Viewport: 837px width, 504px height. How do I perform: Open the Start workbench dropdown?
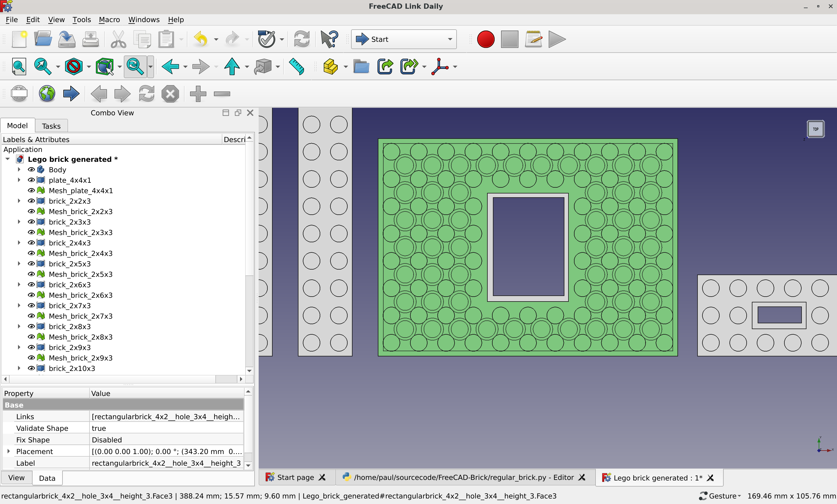point(404,40)
